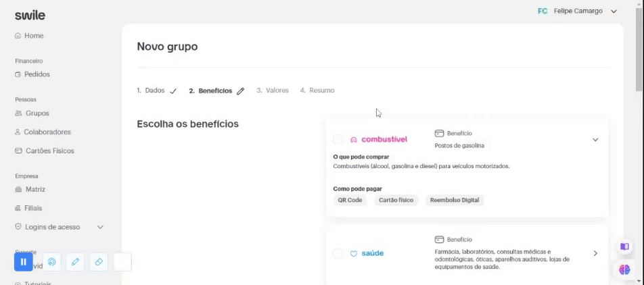This screenshot has width=644, height=285.
Task: Select step 2 Benefícios
Action: [x=210, y=90]
